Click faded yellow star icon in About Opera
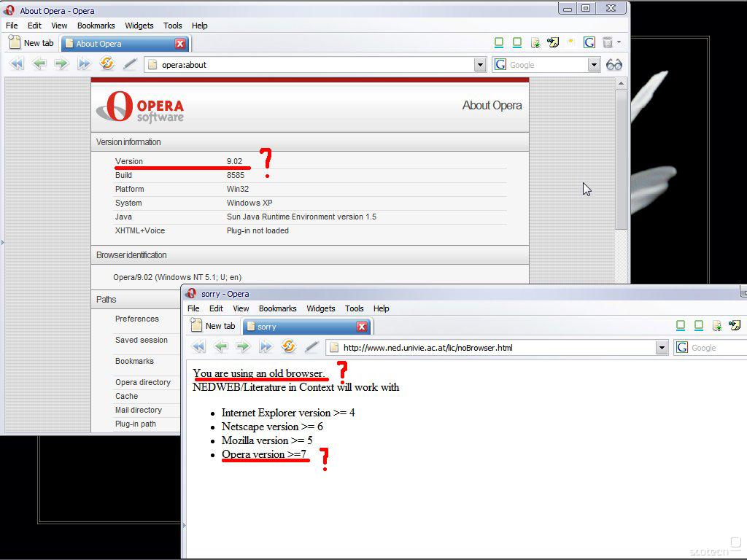 [570, 42]
